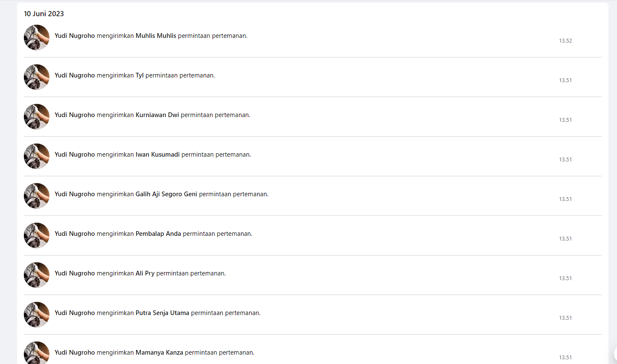
Task: Open Ali Pry profile link
Action: click(x=145, y=273)
